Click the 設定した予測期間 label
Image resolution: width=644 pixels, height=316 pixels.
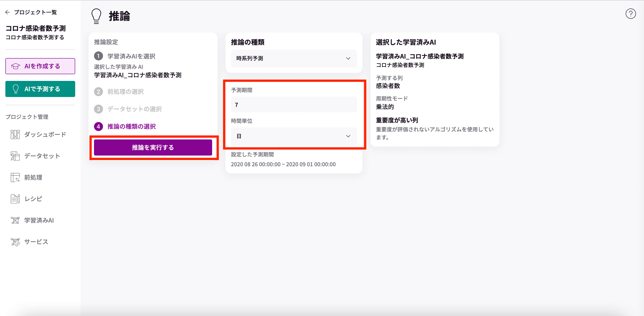252,154
